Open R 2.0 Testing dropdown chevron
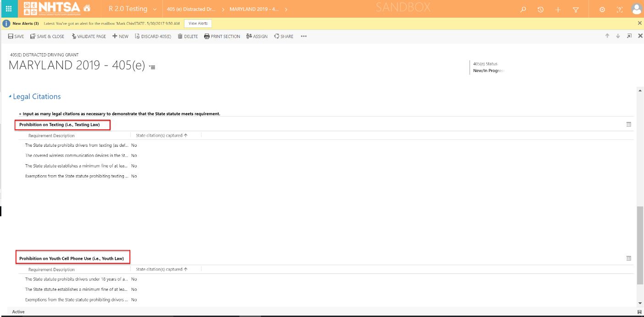Viewport: 644px width, 317px height. tap(155, 9)
